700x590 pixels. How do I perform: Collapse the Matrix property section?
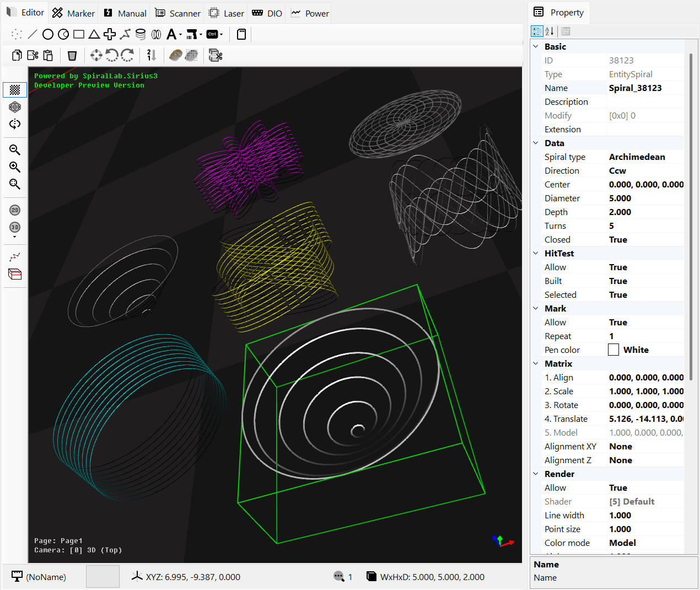pyautogui.click(x=536, y=363)
